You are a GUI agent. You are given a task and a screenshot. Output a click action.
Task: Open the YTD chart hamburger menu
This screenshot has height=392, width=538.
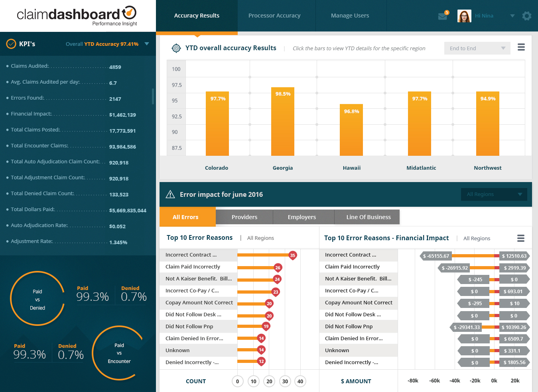point(521,47)
